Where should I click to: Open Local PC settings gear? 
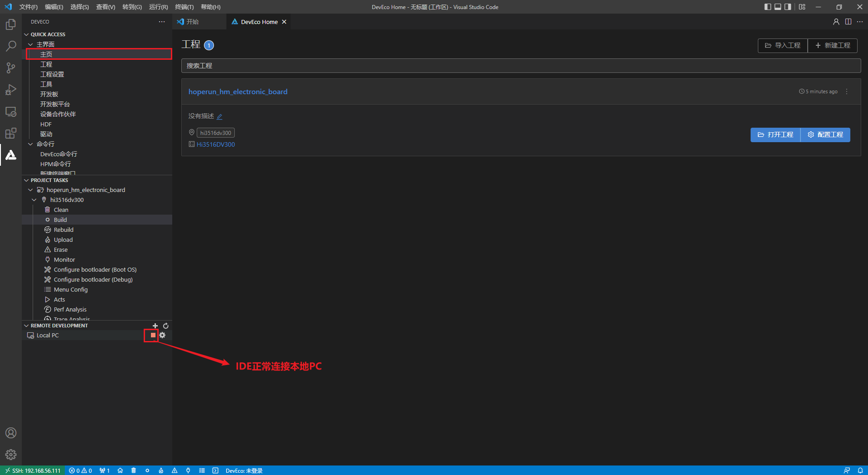click(x=163, y=335)
